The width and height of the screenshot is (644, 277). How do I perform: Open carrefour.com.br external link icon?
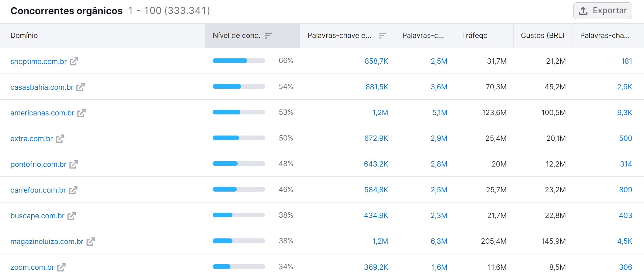[x=73, y=190]
